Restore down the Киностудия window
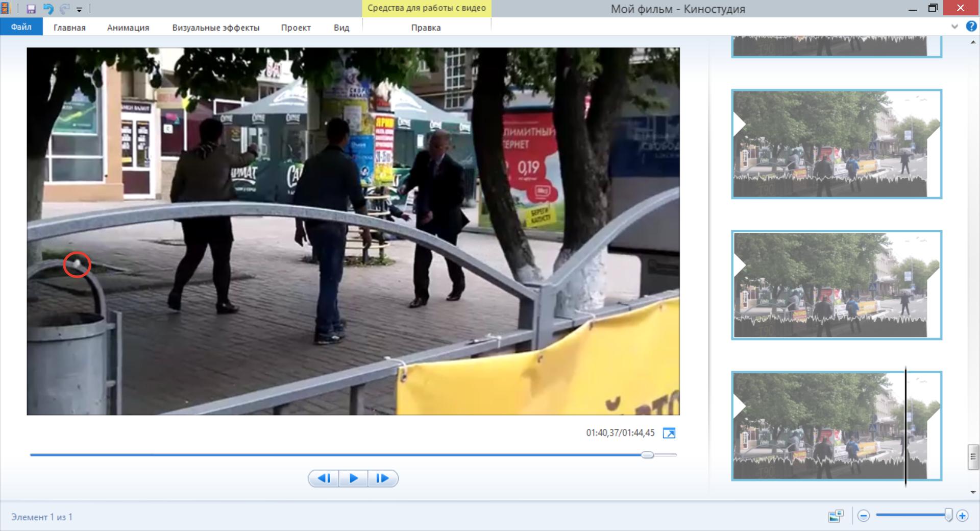 (933, 8)
